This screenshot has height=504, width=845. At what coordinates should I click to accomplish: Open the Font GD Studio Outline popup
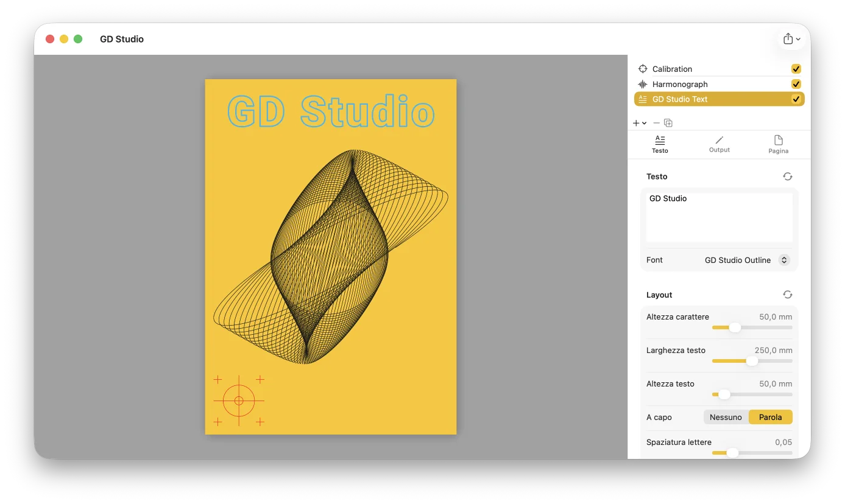click(747, 260)
